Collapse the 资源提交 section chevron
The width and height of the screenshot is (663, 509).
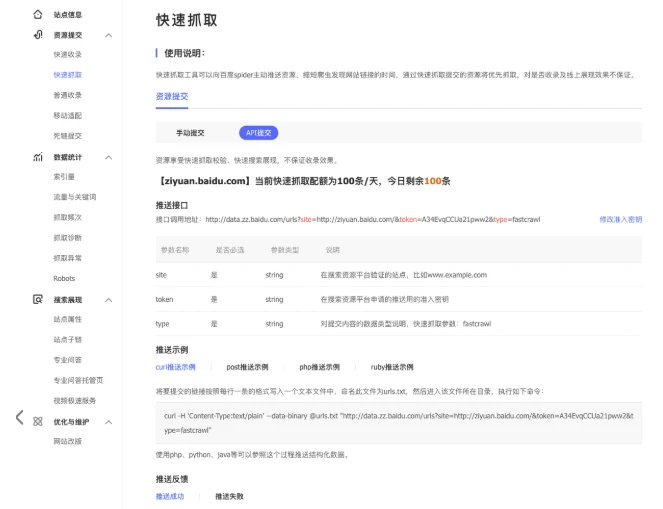(108, 36)
